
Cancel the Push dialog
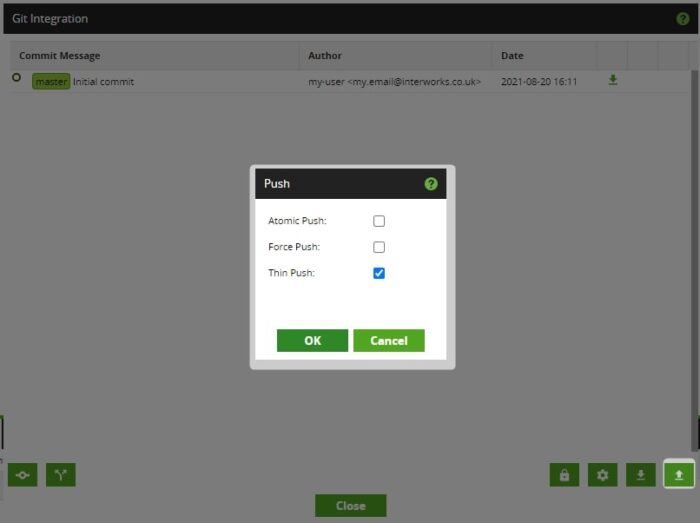(388, 341)
